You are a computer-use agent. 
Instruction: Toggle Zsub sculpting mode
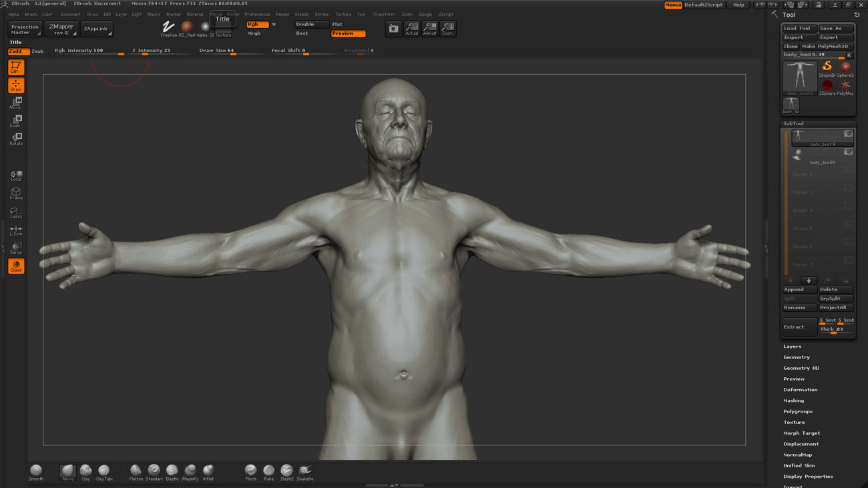37,51
